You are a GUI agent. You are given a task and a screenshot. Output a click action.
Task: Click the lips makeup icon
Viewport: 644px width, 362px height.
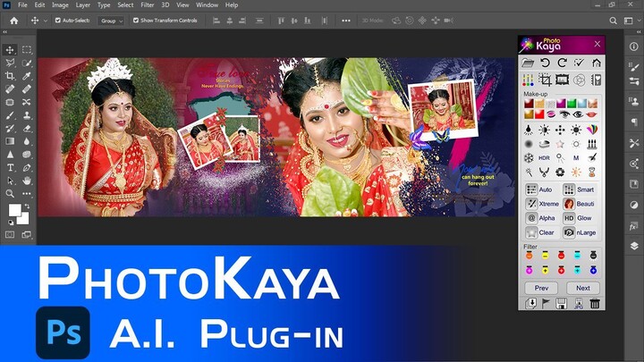(591, 114)
